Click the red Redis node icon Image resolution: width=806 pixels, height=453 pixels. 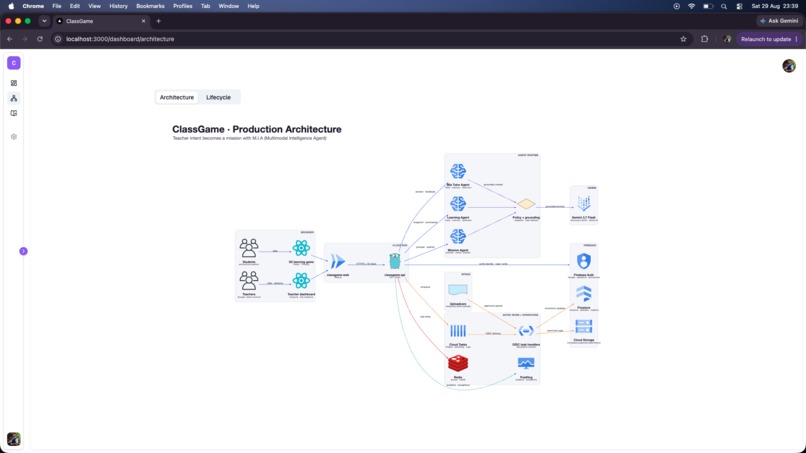point(458,364)
